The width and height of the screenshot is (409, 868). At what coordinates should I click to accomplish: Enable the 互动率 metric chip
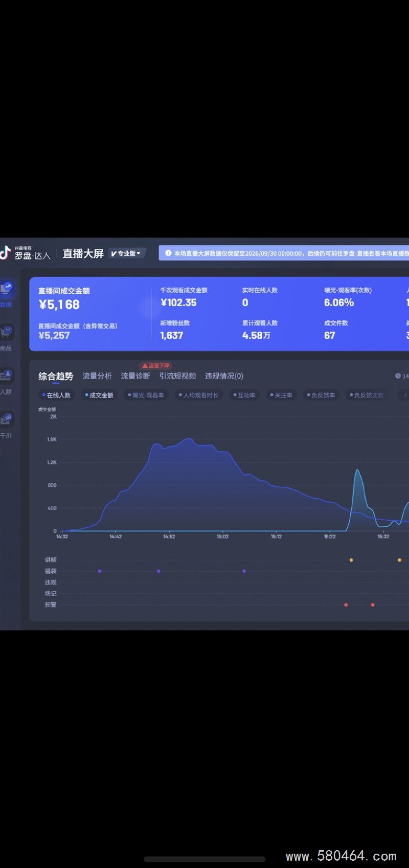(244, 395)
